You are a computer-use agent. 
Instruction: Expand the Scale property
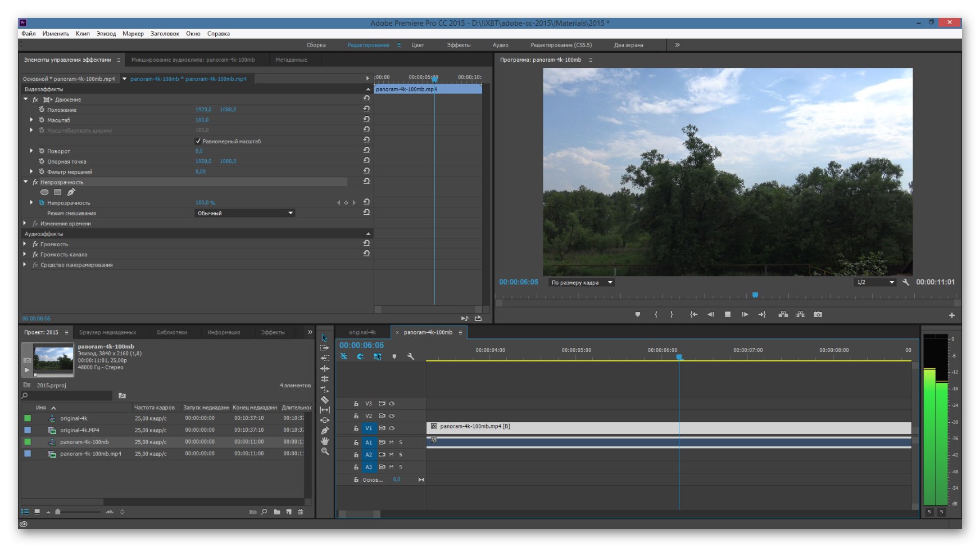tap(31, 120)
